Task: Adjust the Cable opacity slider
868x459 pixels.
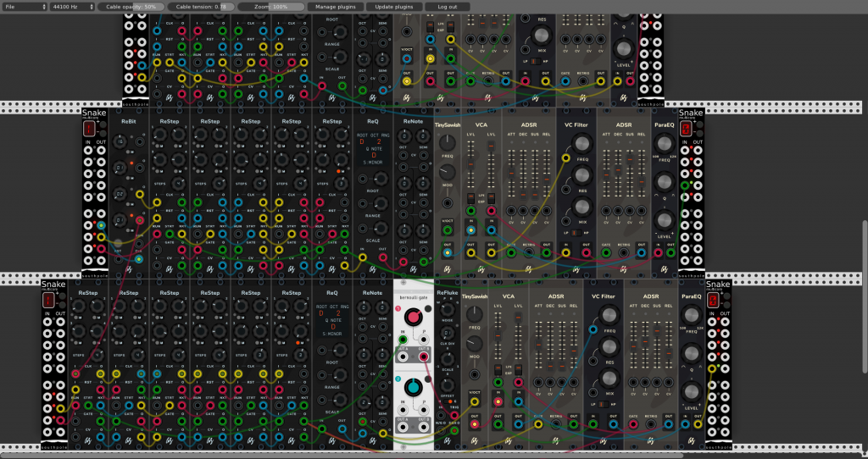Action: tap(131, 7)
